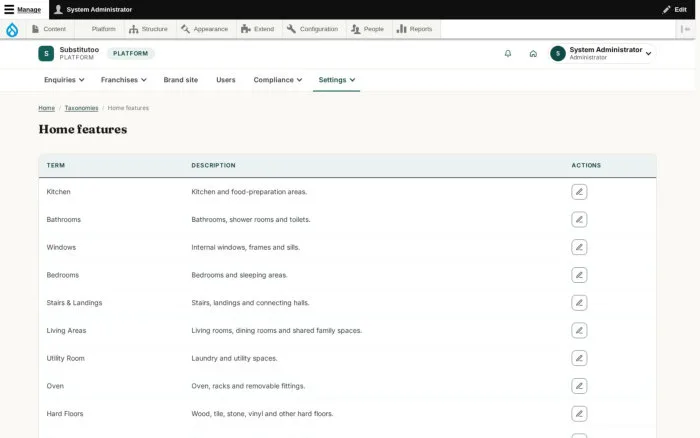
Task: Click the Edit button in top bar
Action: tap(675, 9)
